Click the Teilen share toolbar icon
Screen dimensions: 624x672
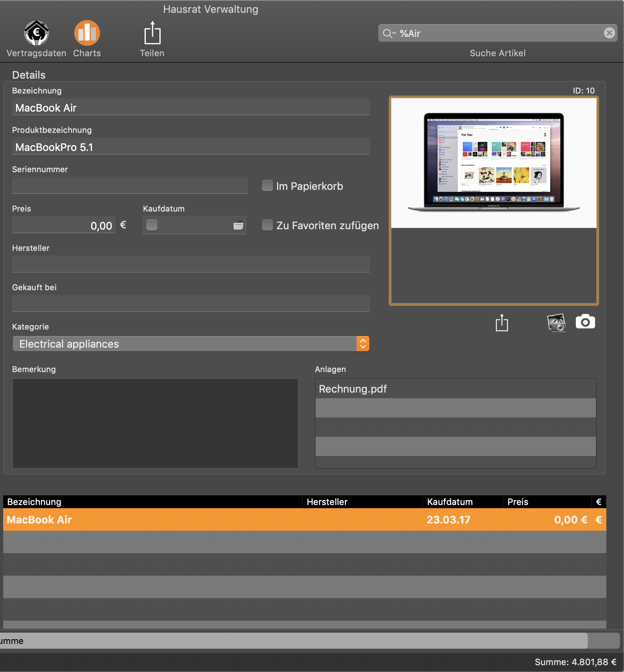click(x=152, y=33)
